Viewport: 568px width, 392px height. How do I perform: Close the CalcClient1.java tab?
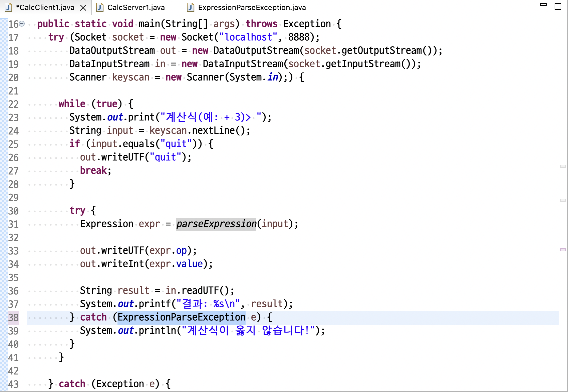coord(83,8)
